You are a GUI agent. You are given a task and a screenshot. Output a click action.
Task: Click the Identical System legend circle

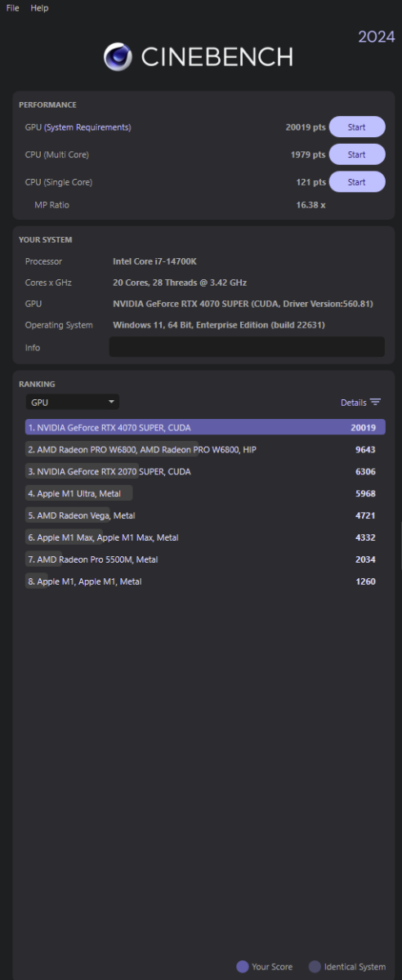tap(315, 966)
